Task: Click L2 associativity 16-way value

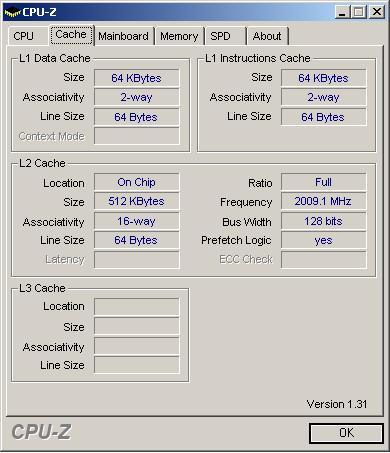Action: 137,221
